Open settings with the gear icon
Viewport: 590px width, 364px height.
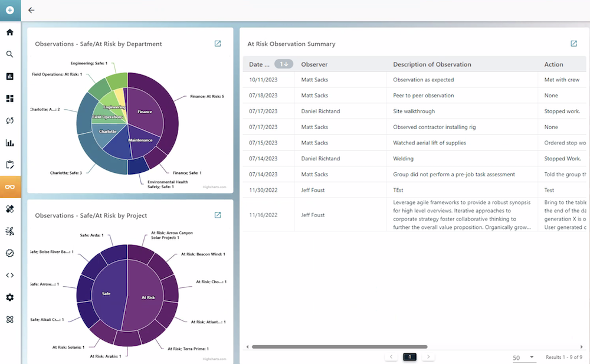click(10, 297)
